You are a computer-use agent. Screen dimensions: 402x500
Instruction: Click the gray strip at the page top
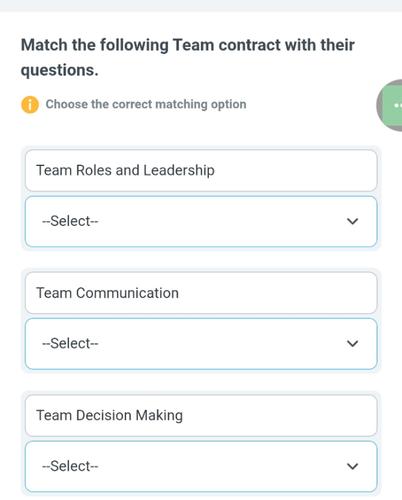[201, 6]
